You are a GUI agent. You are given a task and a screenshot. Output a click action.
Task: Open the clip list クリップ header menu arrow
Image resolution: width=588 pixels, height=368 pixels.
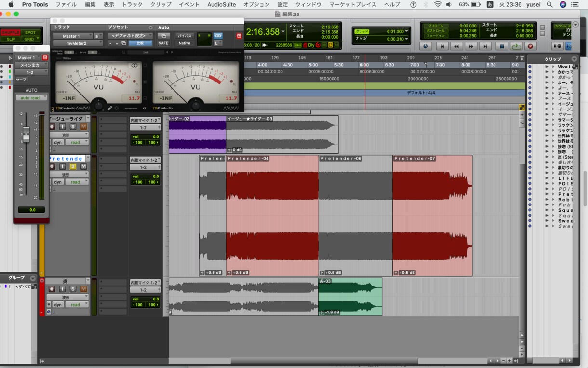click(x=574, y=59)
